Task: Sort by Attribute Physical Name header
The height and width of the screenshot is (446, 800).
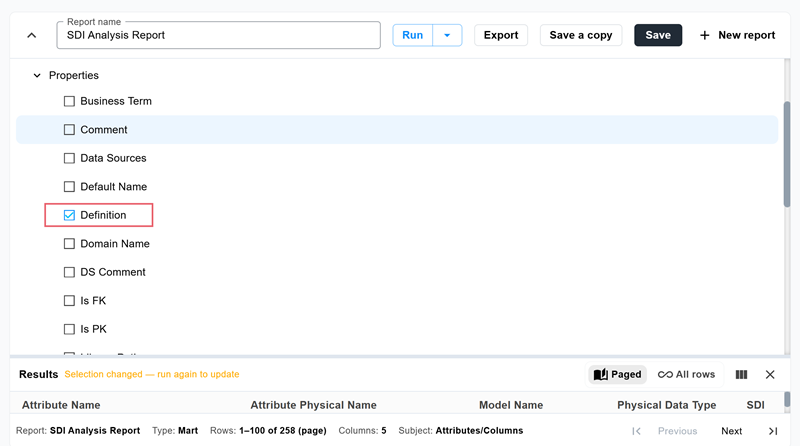Action: pos(313,405)
